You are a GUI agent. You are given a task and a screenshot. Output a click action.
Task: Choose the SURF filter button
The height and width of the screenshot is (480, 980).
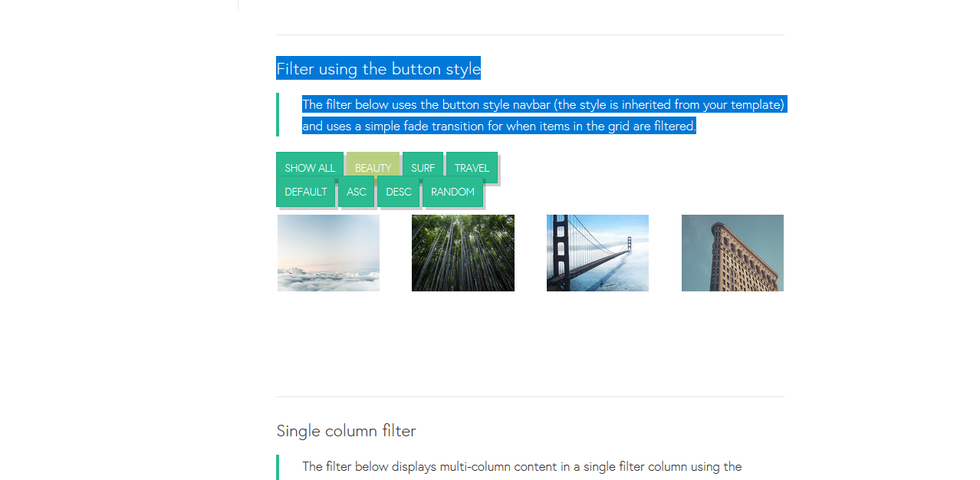tap(423, 167)
